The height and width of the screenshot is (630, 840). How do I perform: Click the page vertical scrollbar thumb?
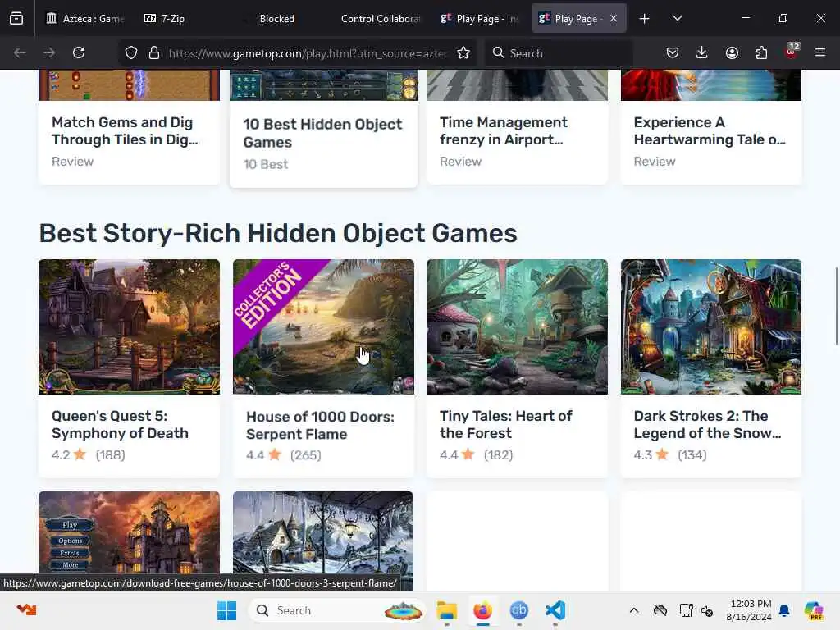coord(836,305)
